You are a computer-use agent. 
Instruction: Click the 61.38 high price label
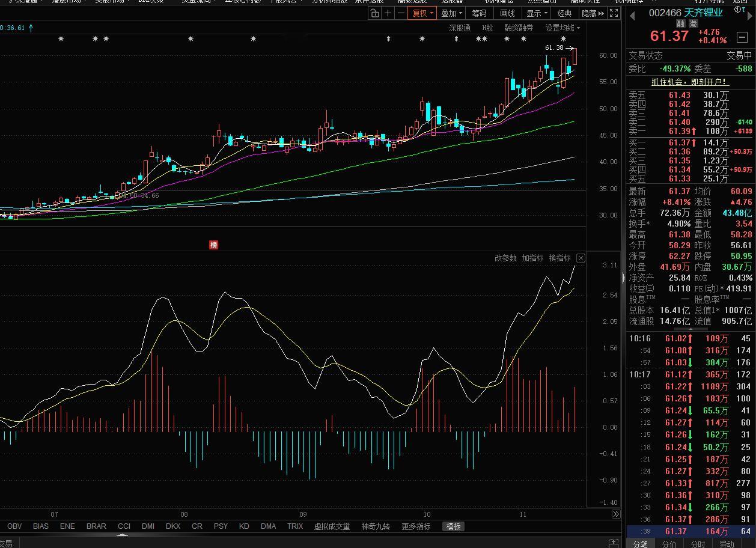pyautogui.click(x=554, y=47)
